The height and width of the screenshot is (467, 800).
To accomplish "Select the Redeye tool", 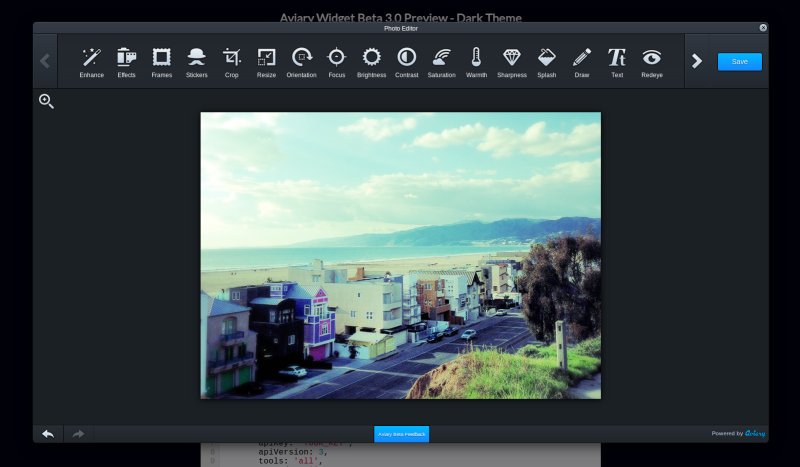I will 652,62.
